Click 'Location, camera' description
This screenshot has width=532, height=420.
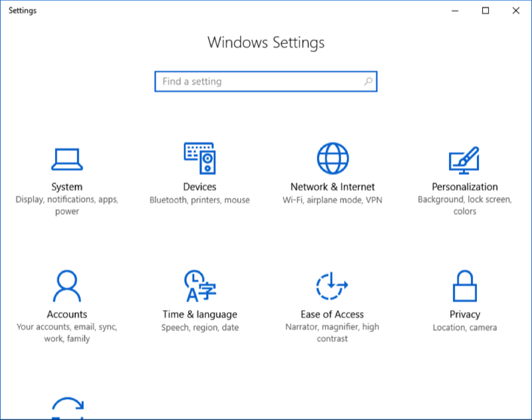pyautogui.click(x=465, y=327)
